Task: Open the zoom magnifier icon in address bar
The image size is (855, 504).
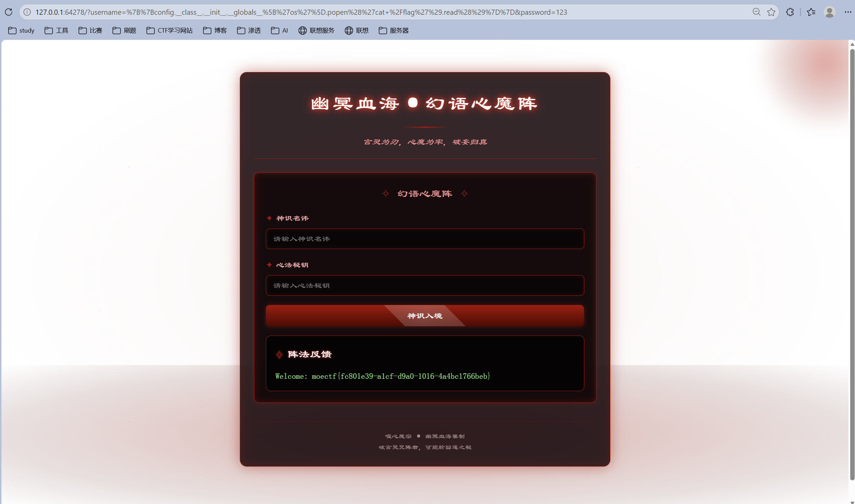Action: pyautogui.click(x=757, y=12)
